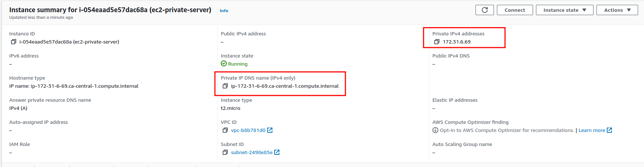Copy the Instance ID value

14,42
